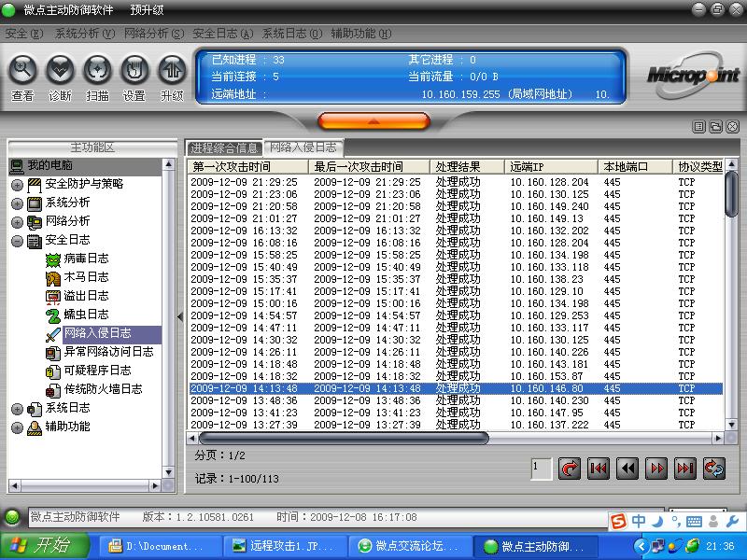Viewport: 747px width, 560px height.
Task: Sort by 最后一次攻击时间 column header
Action: point(369,167)
